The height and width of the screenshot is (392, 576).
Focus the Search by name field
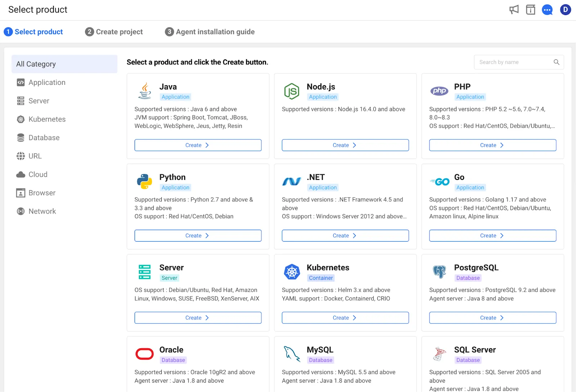[x=519, y=62]
